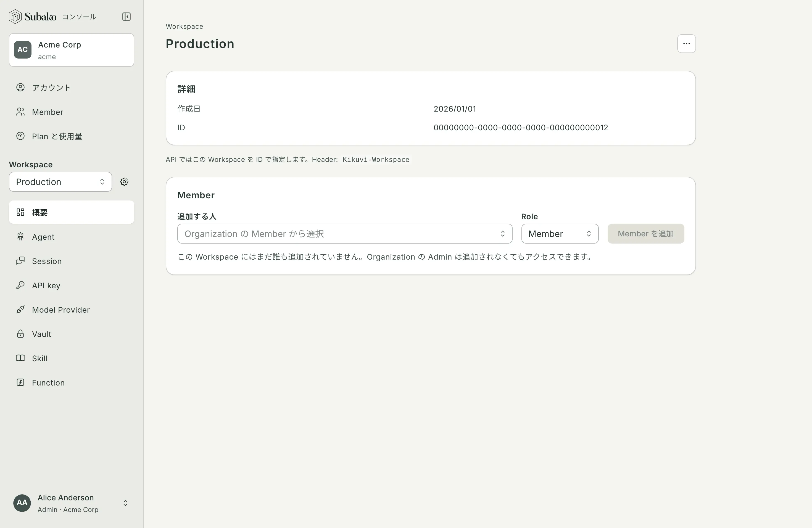
Task: Click the ID value 00000000-0000-0000-0000-000000000012
Action: [x=521, y=128]
